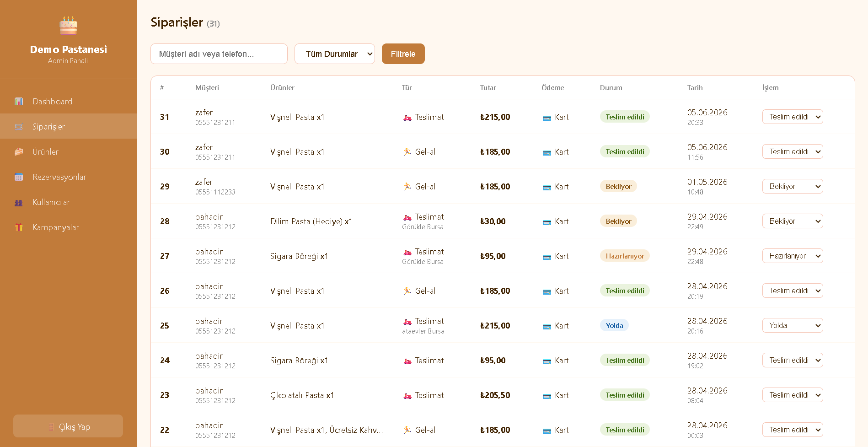This screenshot has height=447, width=868.
Task: Click the Kullanıcılar people icon
Action: (x=19, y=202)
